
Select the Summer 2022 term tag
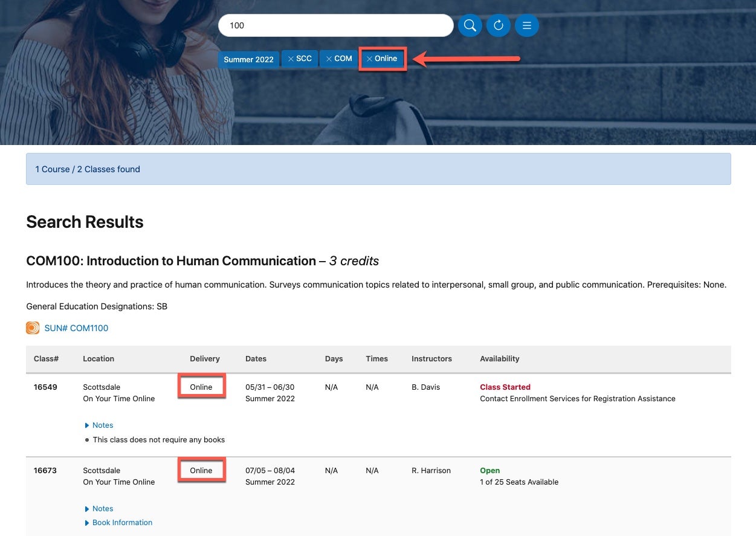(x=248, y=59)
